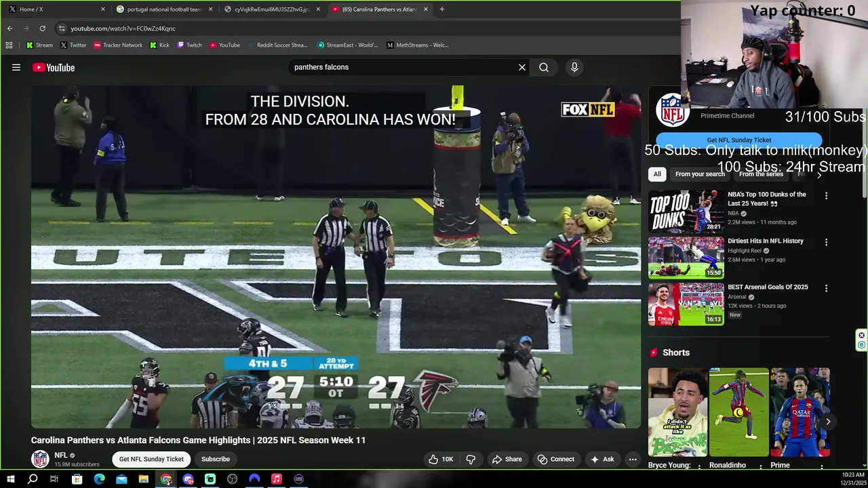Go to the YouTube home logo
Viewport: 868px width, 488px height.
click(54, 67)
